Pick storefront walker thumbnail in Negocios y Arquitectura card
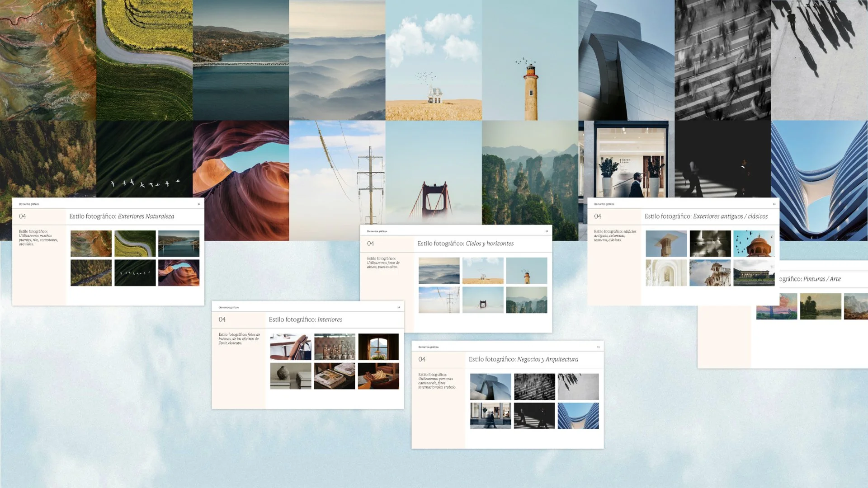 click(x=491, y=416)
